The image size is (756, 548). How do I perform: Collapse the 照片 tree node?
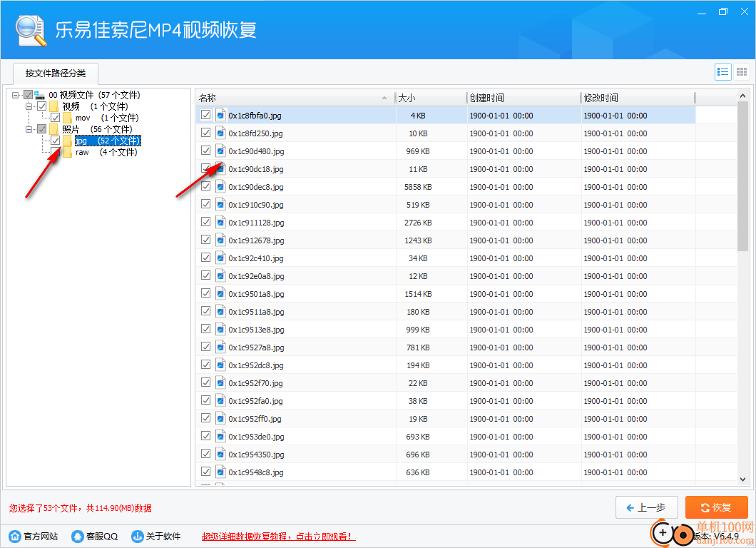(x=29, y=129)
